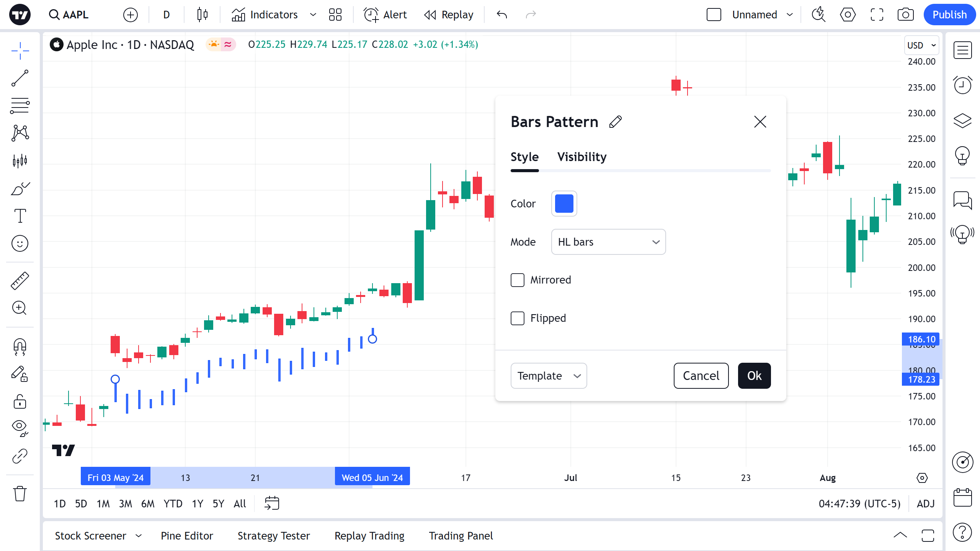
Task: Switch to the Visibility tab
Action: [x=581, y=157]
